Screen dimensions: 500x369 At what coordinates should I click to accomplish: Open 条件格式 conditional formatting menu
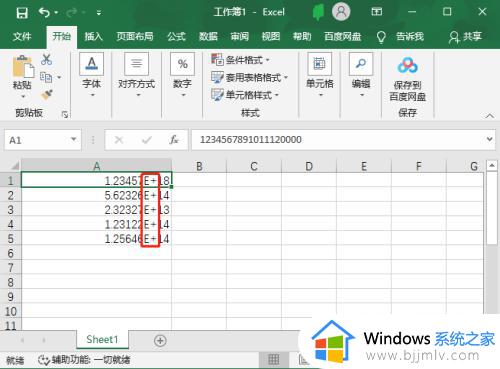coord(241,60)
